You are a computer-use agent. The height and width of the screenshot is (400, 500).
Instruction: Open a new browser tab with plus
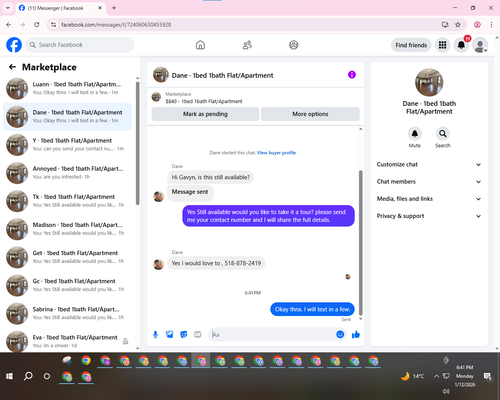tap(114, 8)
